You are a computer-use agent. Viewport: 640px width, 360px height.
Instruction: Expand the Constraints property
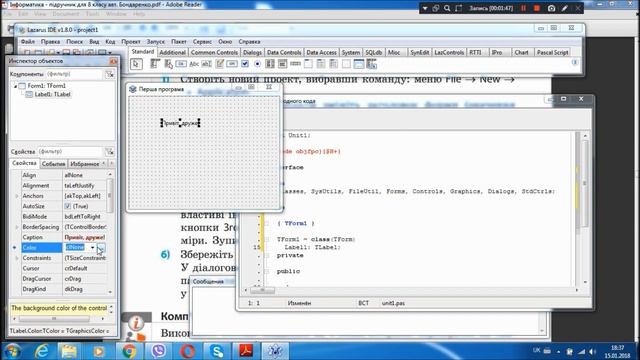pyautogui.click(x=17, y=258)
